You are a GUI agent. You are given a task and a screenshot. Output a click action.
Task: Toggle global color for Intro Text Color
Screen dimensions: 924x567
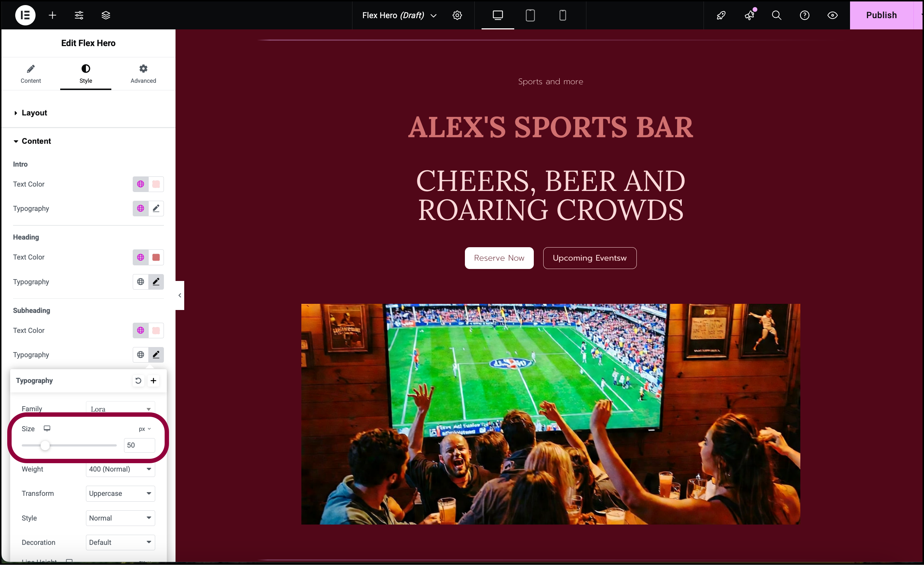tap(141, 184)
